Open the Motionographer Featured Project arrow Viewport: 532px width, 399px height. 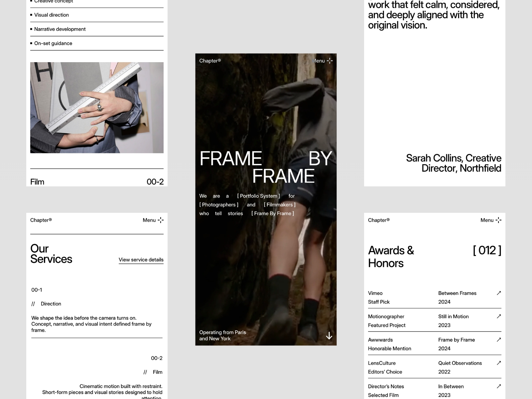click(x=498, y=316)
